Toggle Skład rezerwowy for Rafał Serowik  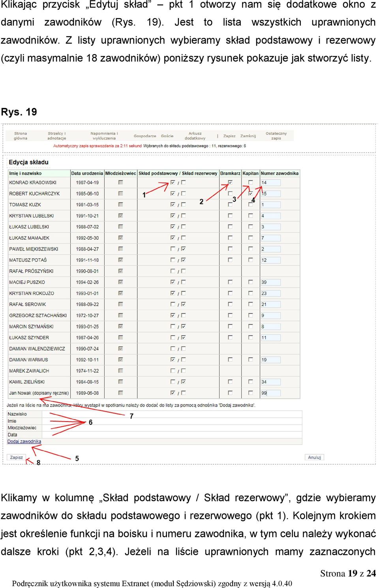coord(184,304)
